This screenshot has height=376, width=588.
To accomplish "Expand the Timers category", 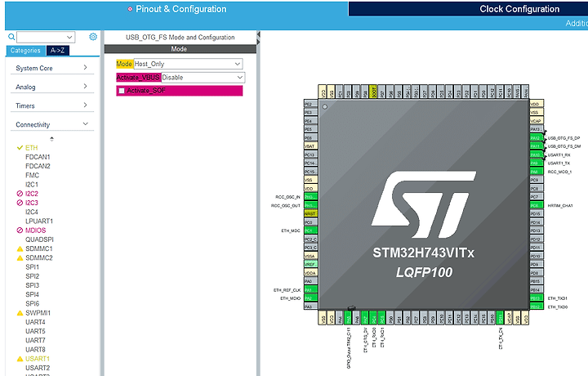I will [x=51, y=105].
